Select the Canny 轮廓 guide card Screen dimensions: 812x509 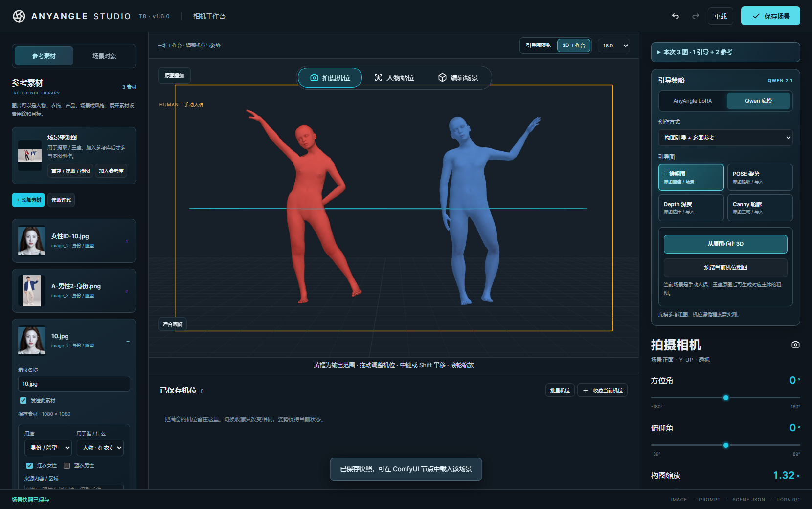pos(760,208)
